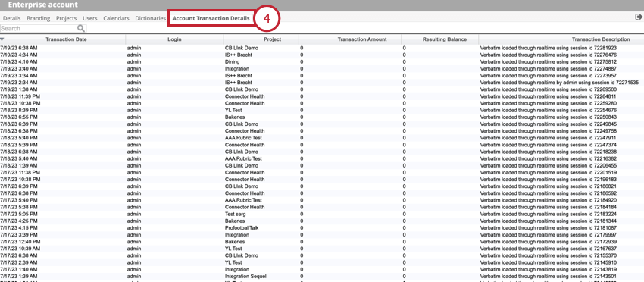
Task: Open the Branding tab
Action: pos(38,18)
